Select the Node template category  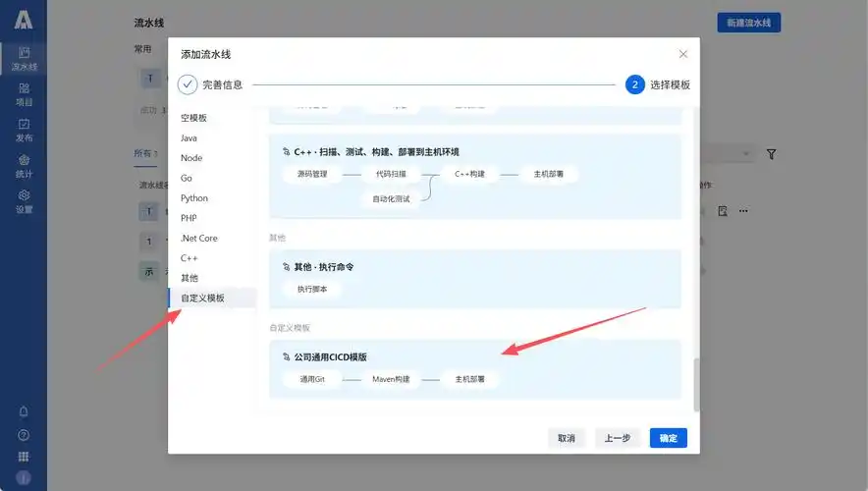coord(191,158)
